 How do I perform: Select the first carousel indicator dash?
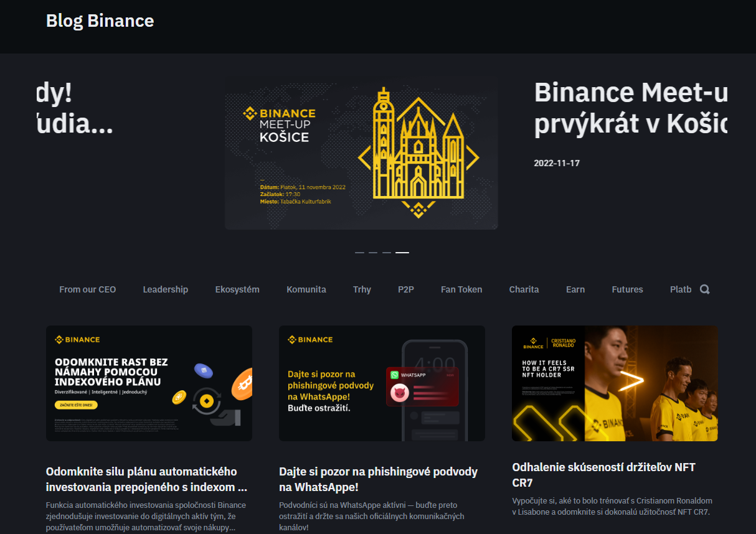[359, 253]
